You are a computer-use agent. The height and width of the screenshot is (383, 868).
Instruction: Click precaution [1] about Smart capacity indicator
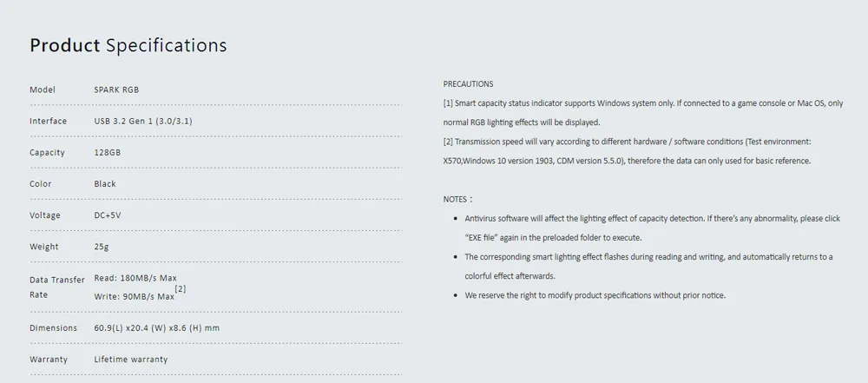pos(643,113)
